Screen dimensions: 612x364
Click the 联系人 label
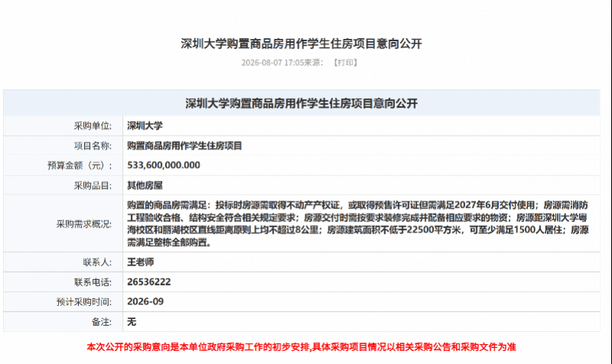pyautogui.click(x=97, y=263)
